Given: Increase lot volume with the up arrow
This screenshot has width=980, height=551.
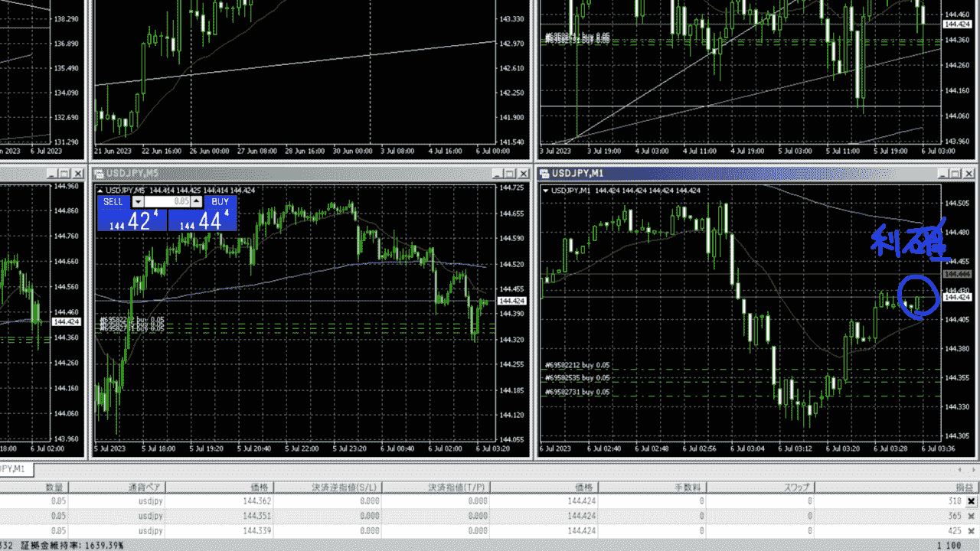Looking at the screenshot, I should coord(197,201).
